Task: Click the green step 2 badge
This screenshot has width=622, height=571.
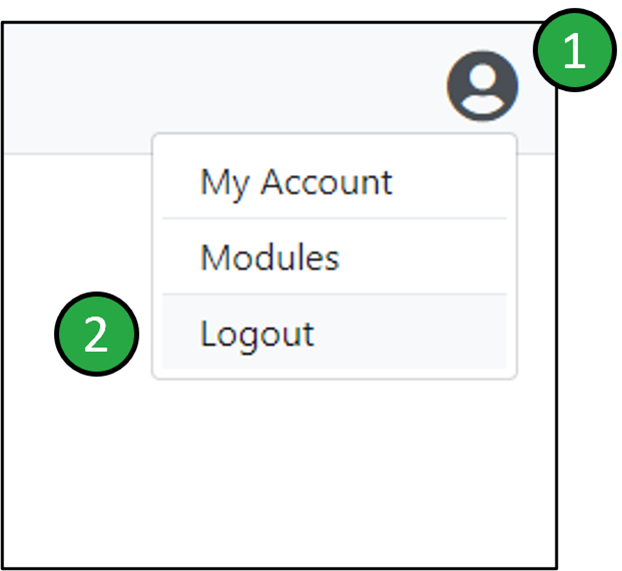Action: point(95,334)
